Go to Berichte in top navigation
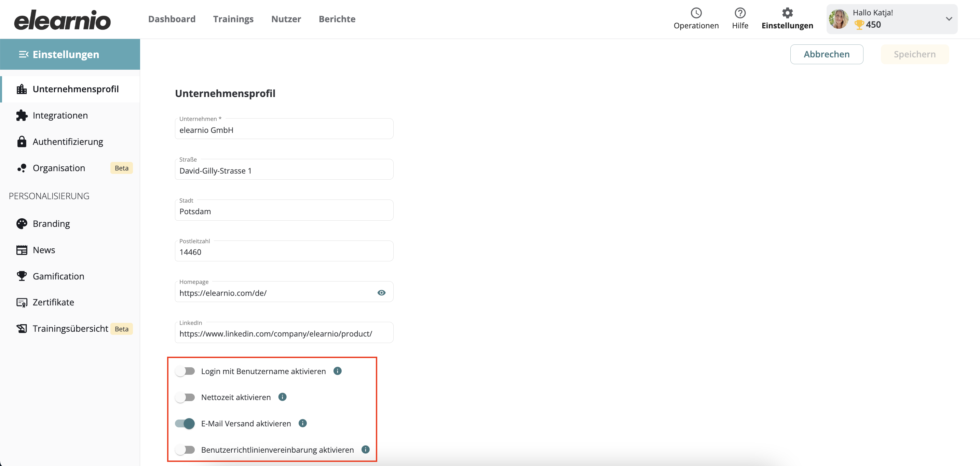 pos(337,19)
